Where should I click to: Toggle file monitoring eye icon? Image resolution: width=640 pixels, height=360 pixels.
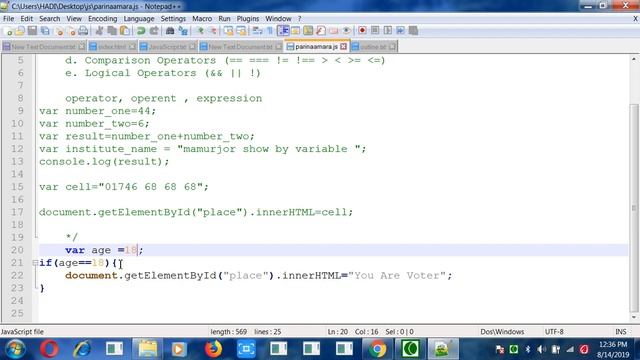(x=346, y=31)
